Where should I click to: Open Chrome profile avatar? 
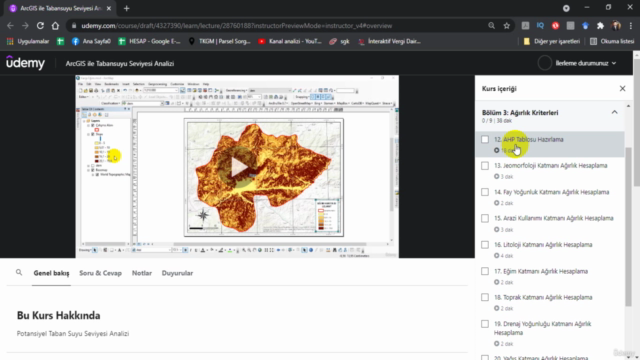point(616,26)
